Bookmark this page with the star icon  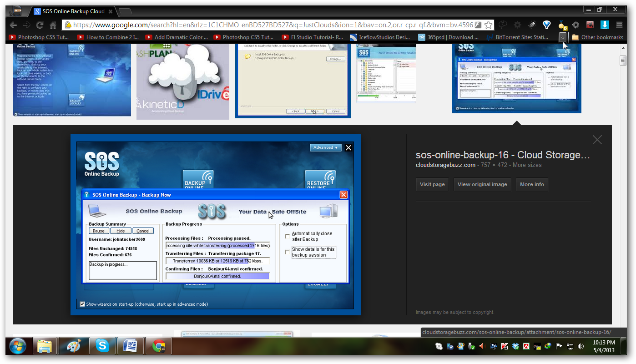click(x=488, y=25)
